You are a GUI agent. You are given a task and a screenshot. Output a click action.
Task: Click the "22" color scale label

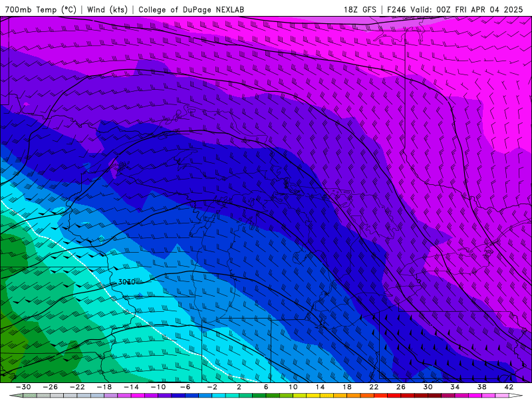[x=374, y=387]
